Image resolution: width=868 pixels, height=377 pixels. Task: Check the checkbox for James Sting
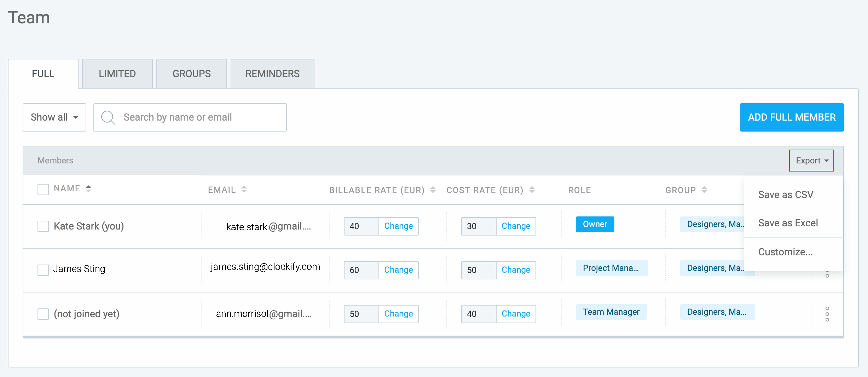coord(42,270)
